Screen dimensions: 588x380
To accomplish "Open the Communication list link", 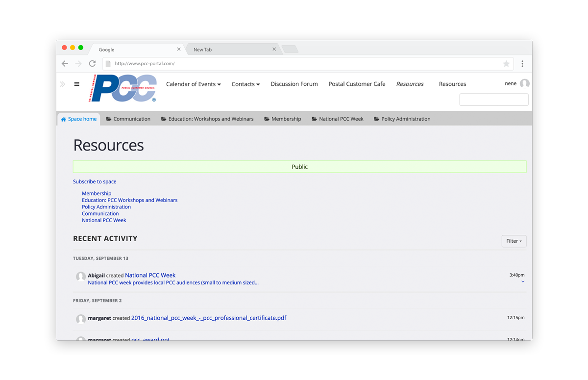I will click(100, 214).
